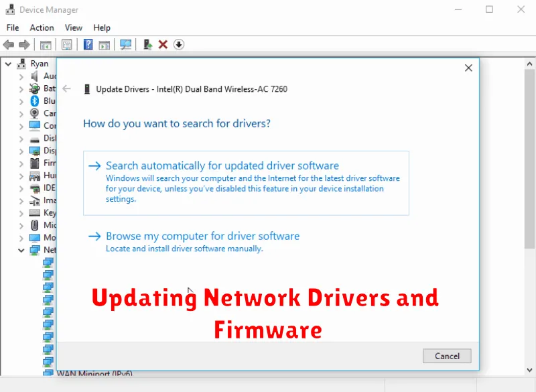Viewport: 536px width, 392px height.
Task: Click Cancel in the Update Drivers dialog
Action: (x=447, y=356)
